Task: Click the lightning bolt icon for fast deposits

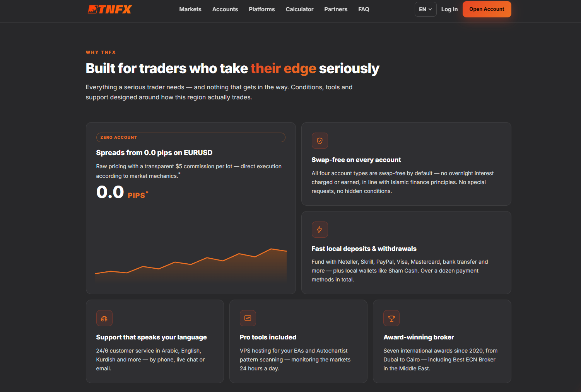Action: coord(320,230)
